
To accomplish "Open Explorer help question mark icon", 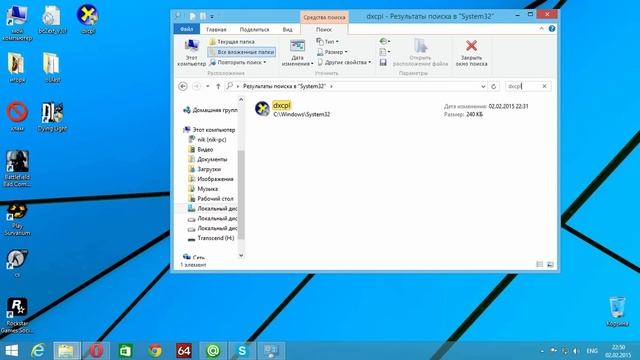I will [552, 29].
